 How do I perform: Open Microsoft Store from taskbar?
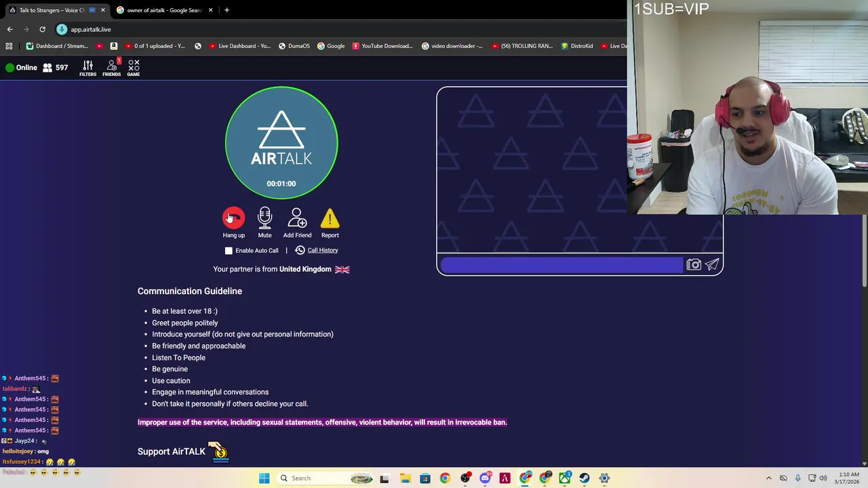(425, 479)
